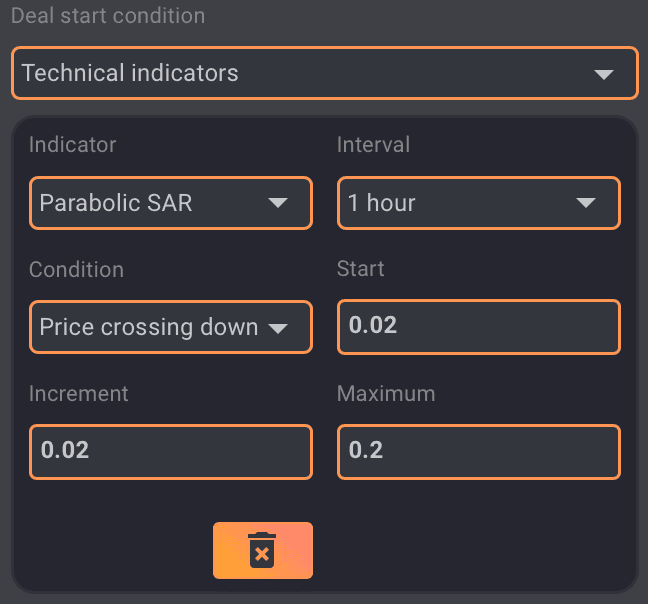Viewport: 648px width, 604px height.
Task: Click into the Increment input field
Action: click(170, 451)
